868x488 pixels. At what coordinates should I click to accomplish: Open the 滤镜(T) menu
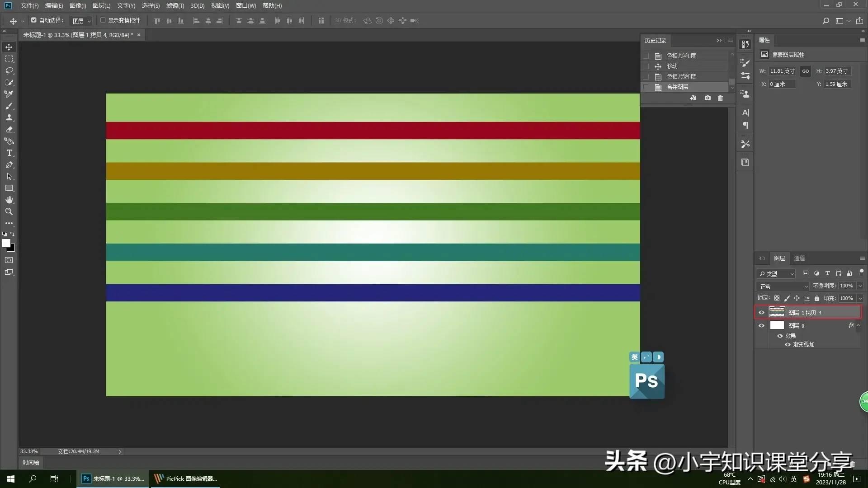(175, 5)
